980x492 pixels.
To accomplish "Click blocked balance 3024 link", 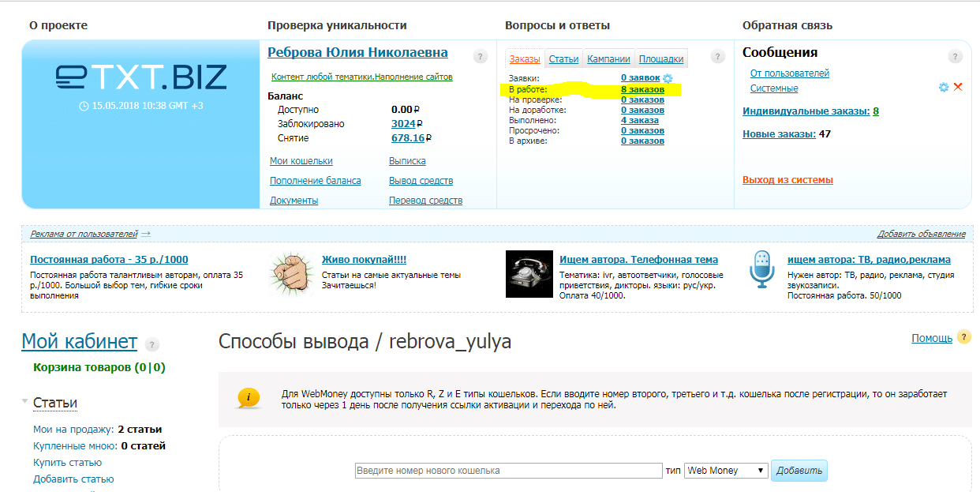I will pyautogui.click(x=402, y=124).
